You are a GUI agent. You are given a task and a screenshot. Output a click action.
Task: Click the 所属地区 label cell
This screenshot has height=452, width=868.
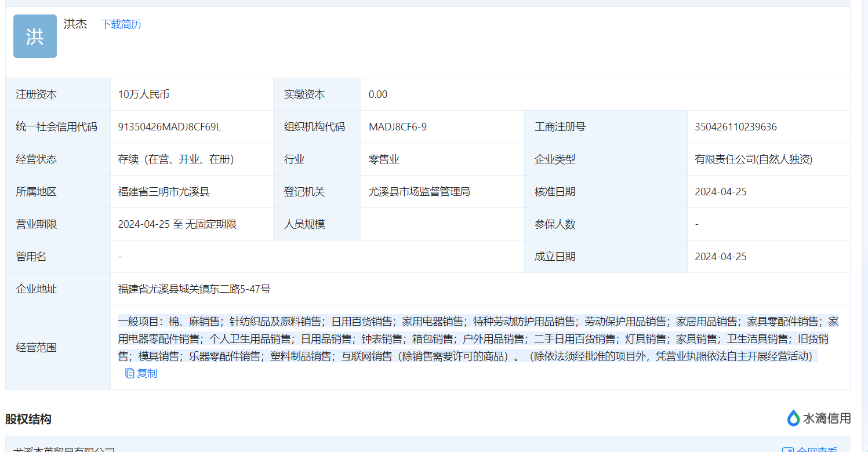click(58, 192)
